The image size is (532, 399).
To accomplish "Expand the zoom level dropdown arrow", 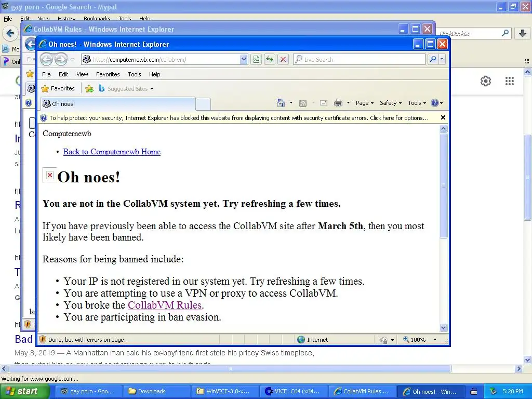I will point(435,340).
